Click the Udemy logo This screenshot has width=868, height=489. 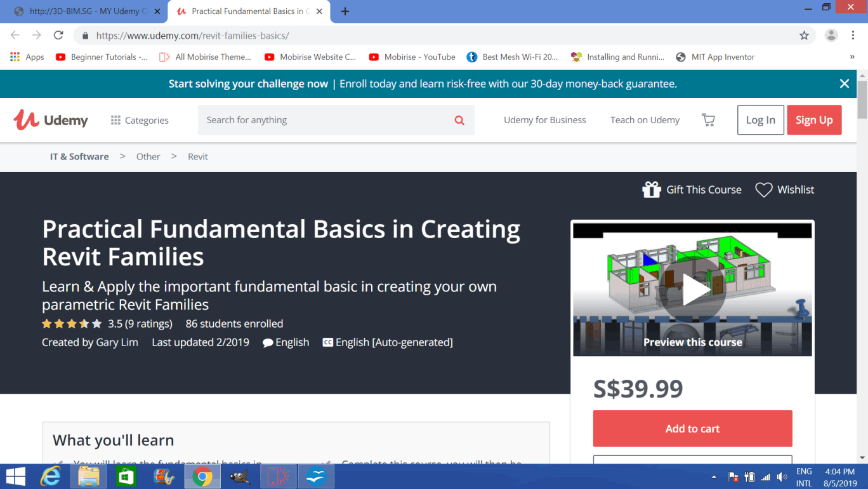click(51, 120)
